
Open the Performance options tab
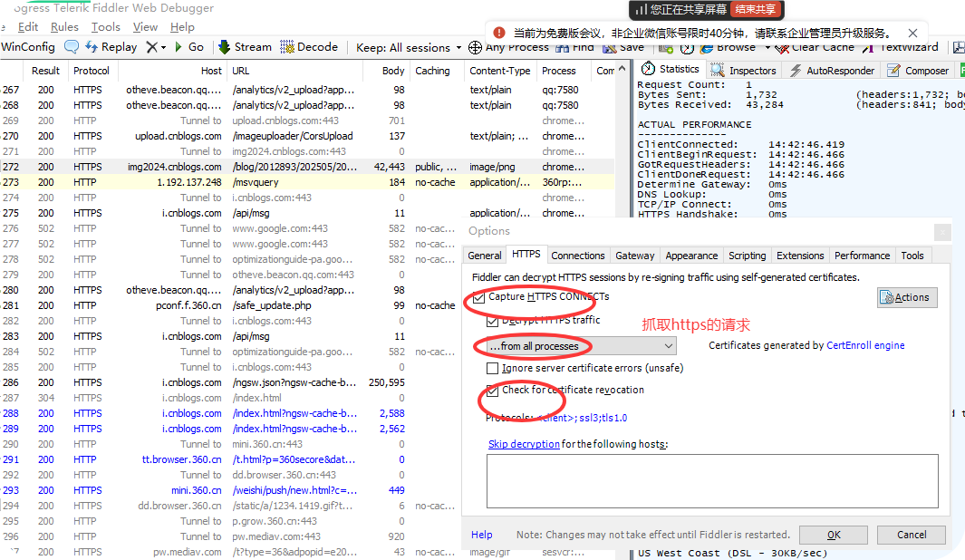click(862, 256)
